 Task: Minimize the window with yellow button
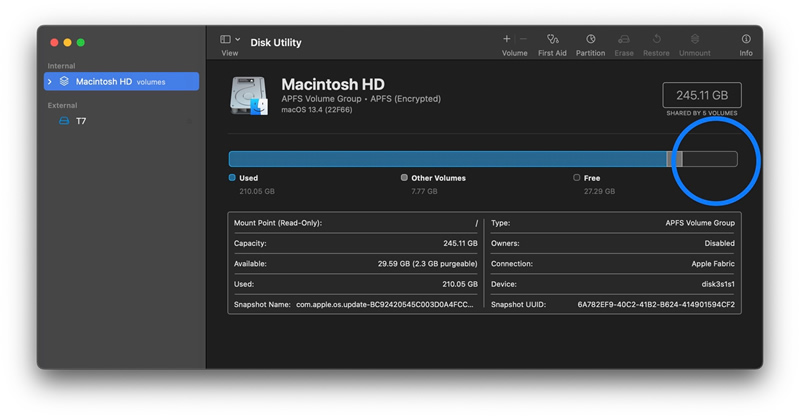(67, 42)
